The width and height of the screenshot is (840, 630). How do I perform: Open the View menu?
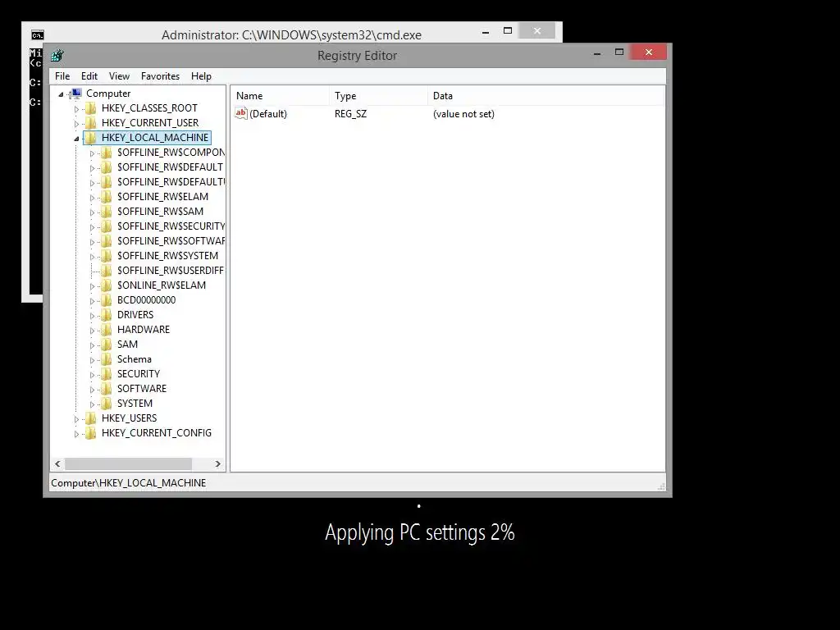click(x=119, y=76)
